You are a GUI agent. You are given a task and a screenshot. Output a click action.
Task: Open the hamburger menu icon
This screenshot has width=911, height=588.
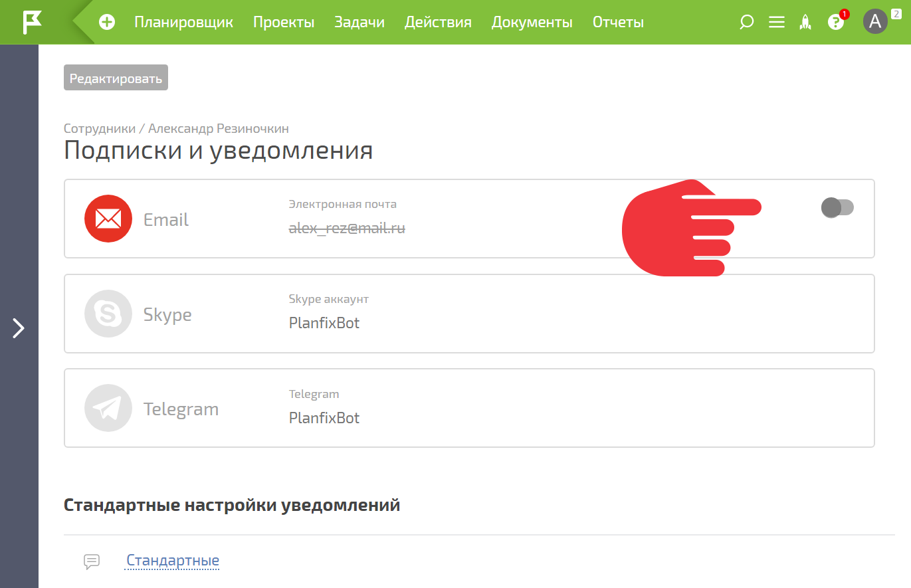(x=776, y=22)
